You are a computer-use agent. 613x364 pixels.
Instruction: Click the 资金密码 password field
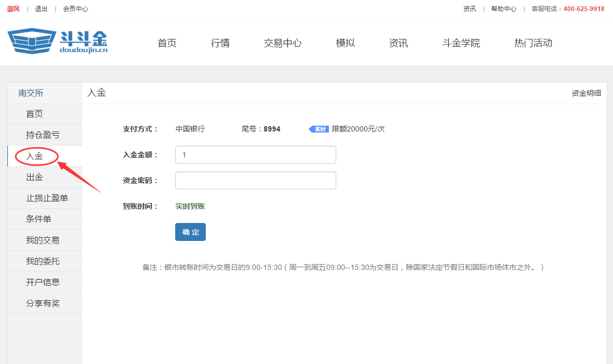coord(255,180)
